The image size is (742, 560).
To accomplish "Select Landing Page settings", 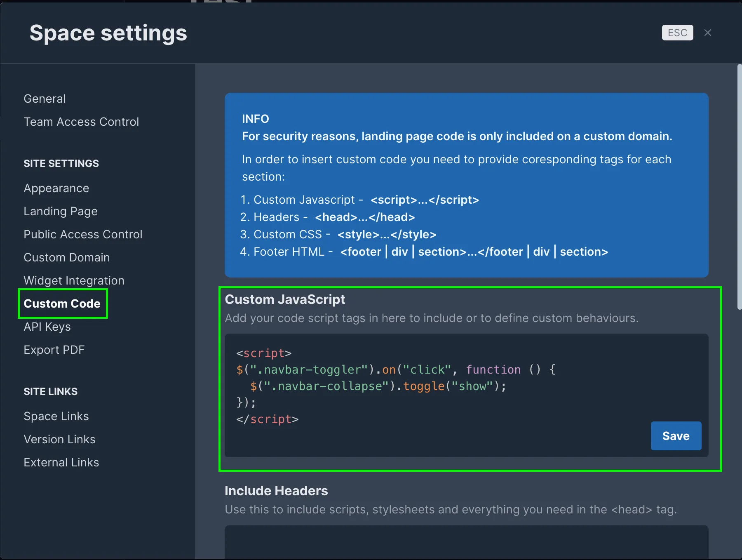I will 61,211.
